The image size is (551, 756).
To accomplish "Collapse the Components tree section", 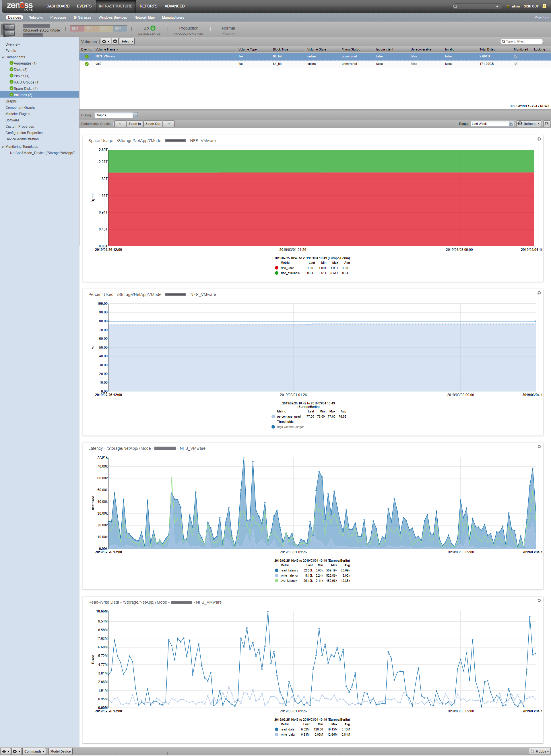I will point(3,57).
